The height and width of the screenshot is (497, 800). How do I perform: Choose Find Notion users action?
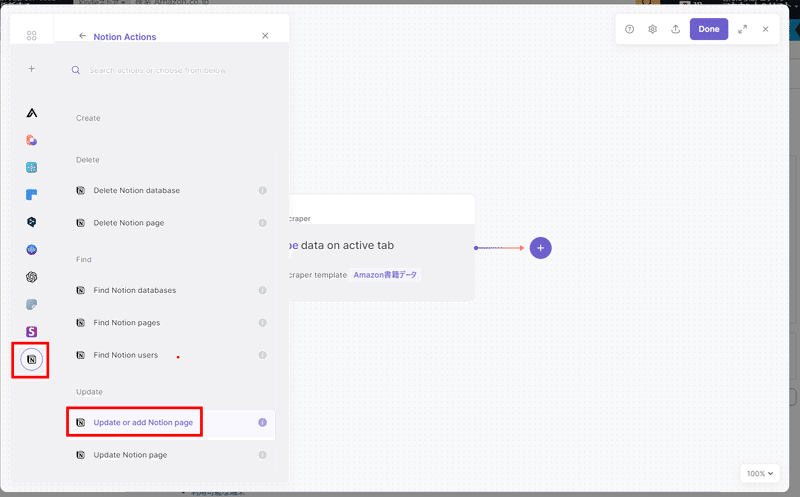171,355
